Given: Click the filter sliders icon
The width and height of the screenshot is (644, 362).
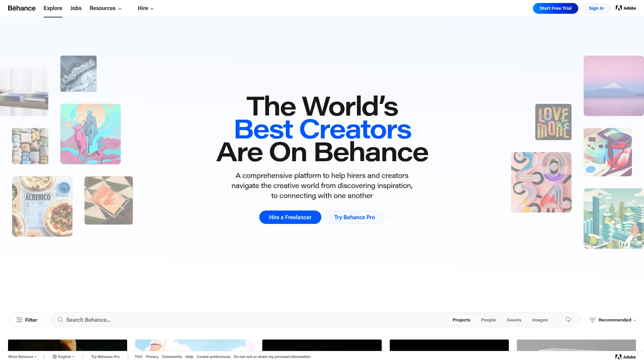Looking at the screenshot, I should click(19, 320).
